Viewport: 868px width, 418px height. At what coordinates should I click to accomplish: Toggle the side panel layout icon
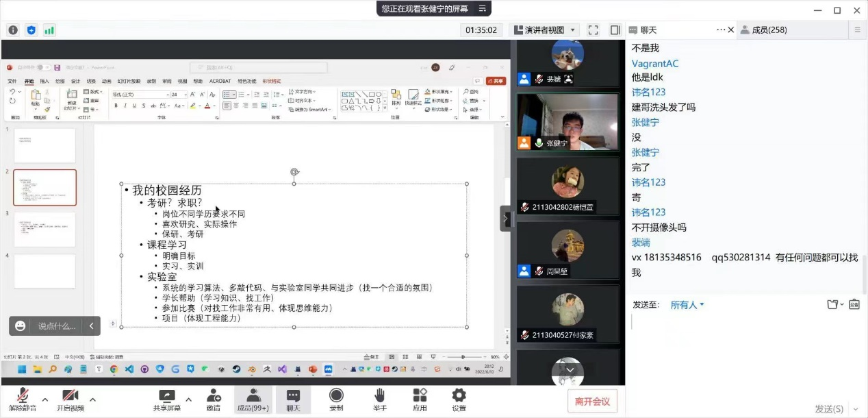click(615, 30)
